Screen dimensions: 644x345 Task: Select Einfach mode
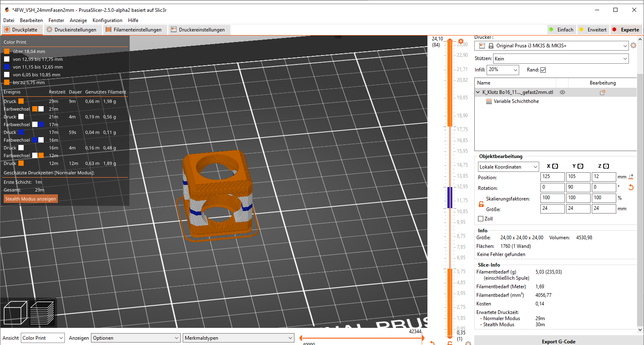[561, 30]
